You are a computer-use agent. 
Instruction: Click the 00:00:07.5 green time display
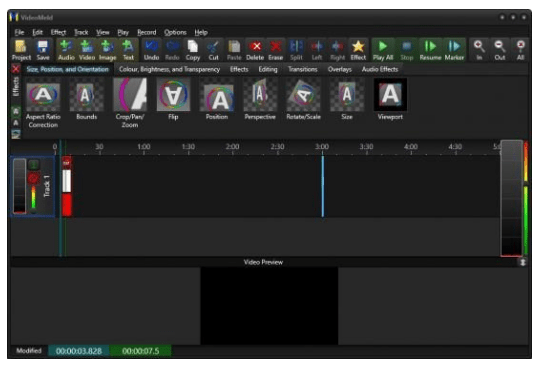tap(140, 351)
